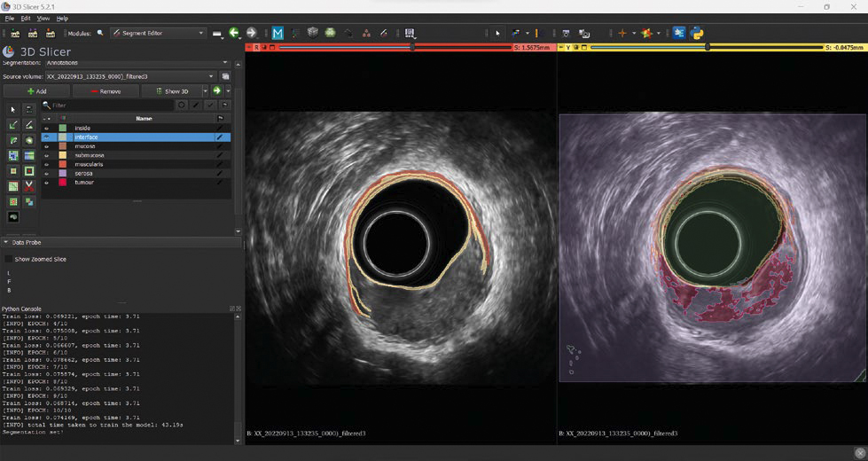Open the Python console icon
This screenshot has height=461, width=868.
click(697, 33)
